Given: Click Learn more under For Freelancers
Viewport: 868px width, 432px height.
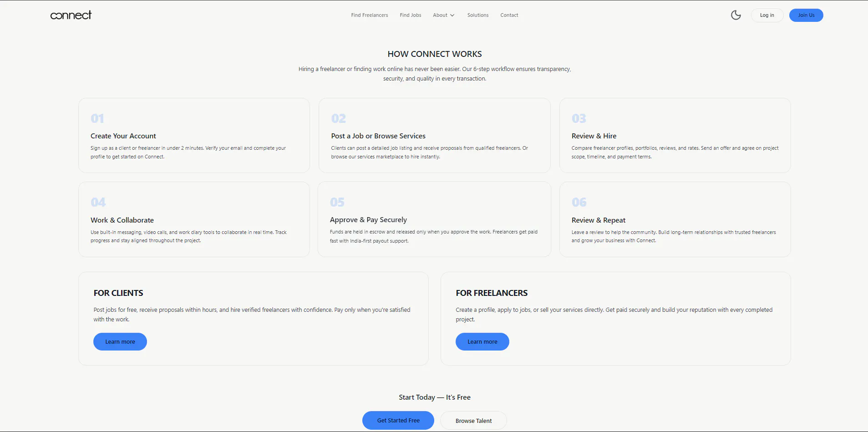Looking at the screenshot, I should [482, 341].
